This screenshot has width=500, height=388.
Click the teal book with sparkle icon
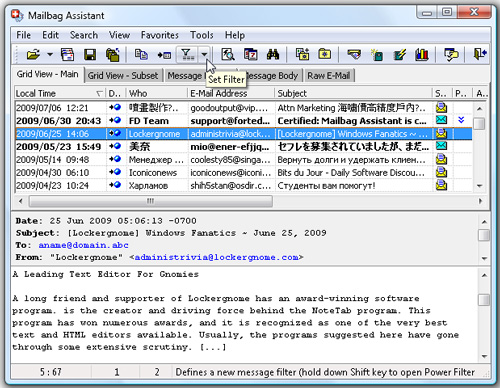coord(377,55)
